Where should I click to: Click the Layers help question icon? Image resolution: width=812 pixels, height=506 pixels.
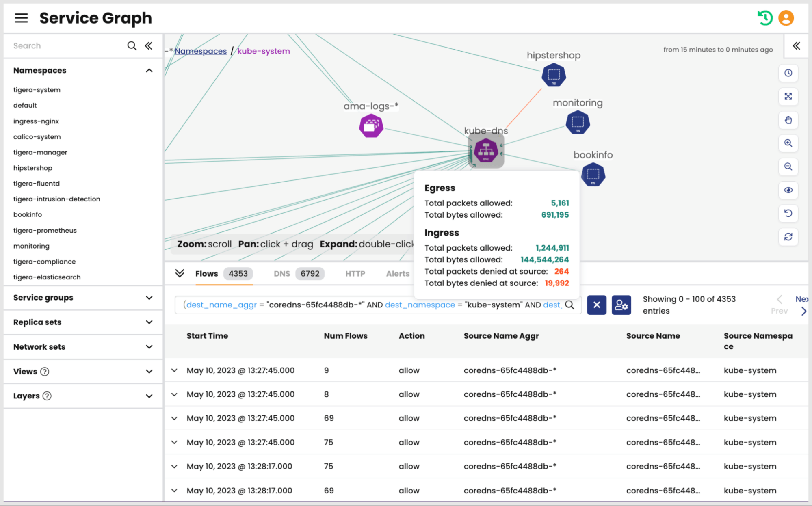click(x=47, y=396)
